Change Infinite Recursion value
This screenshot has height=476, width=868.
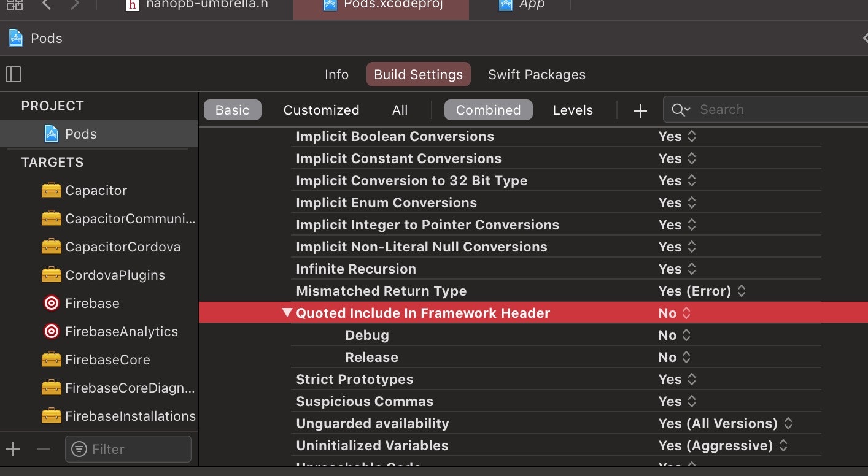(x=677, y=269)
